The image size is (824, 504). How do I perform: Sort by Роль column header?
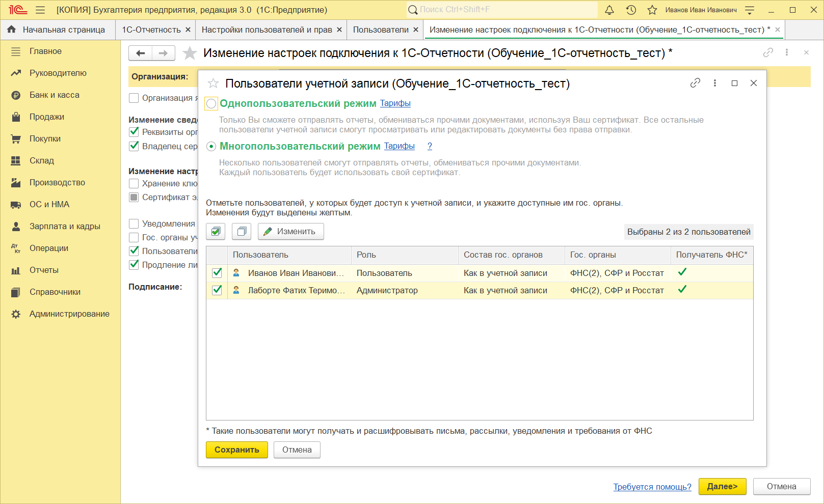point(405,255)
